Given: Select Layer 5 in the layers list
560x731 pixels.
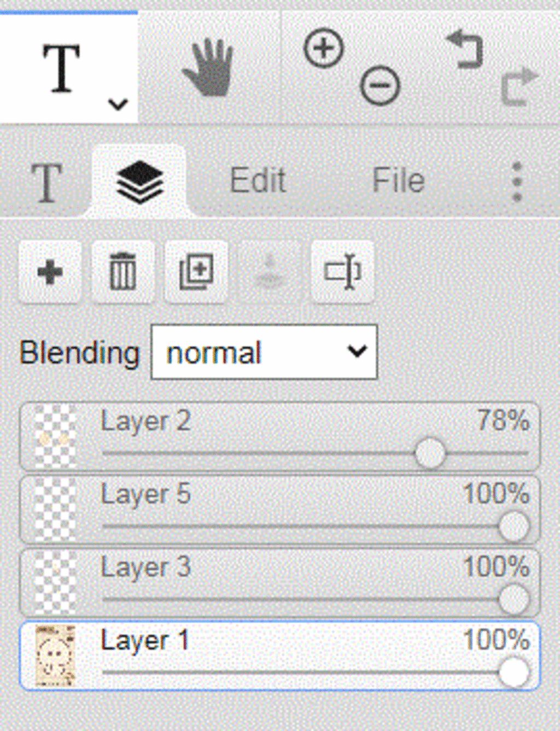Looking at the screenshot, I should [x=279, y=510].
